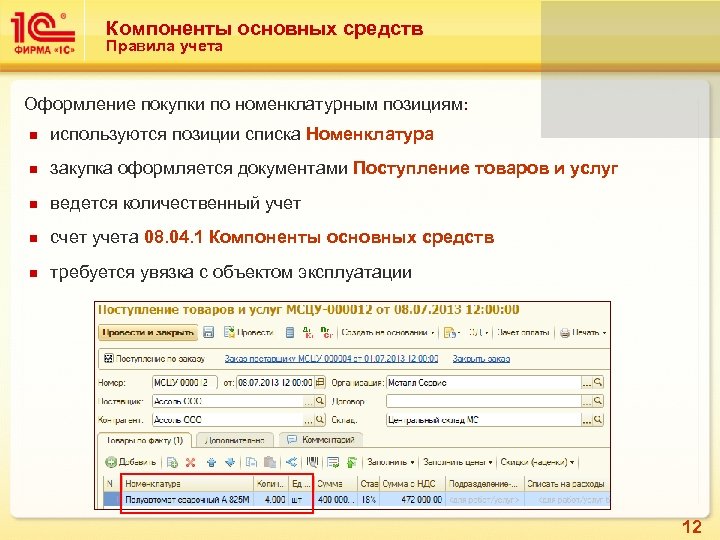Move the row up with the blue arrow
This screenshot has width=720, height=540.
click(x=211, y=462)
